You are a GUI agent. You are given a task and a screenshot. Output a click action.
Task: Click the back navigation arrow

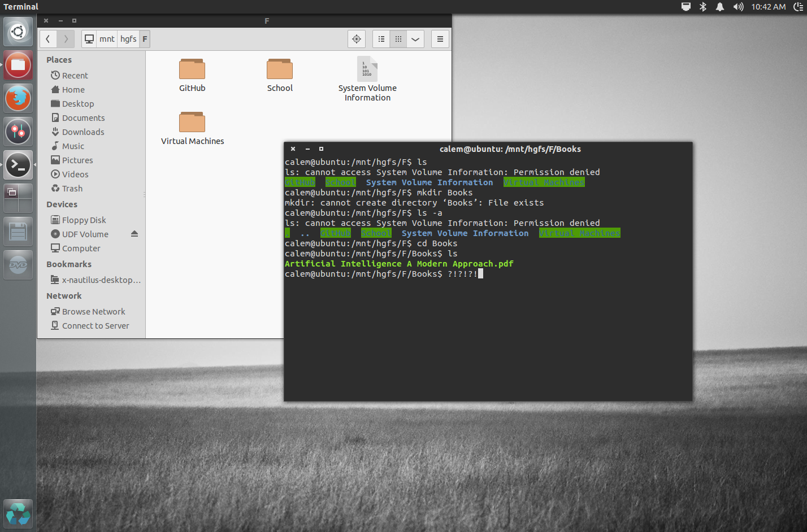[x=48, y=38]
